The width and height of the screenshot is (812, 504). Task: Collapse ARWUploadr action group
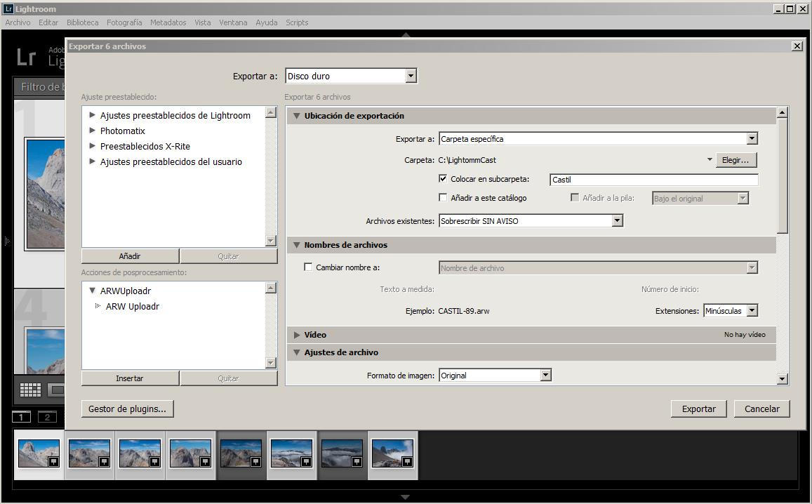point(92,291)
